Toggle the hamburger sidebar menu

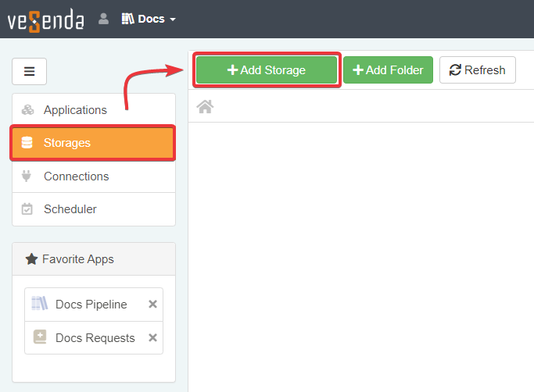29,71
